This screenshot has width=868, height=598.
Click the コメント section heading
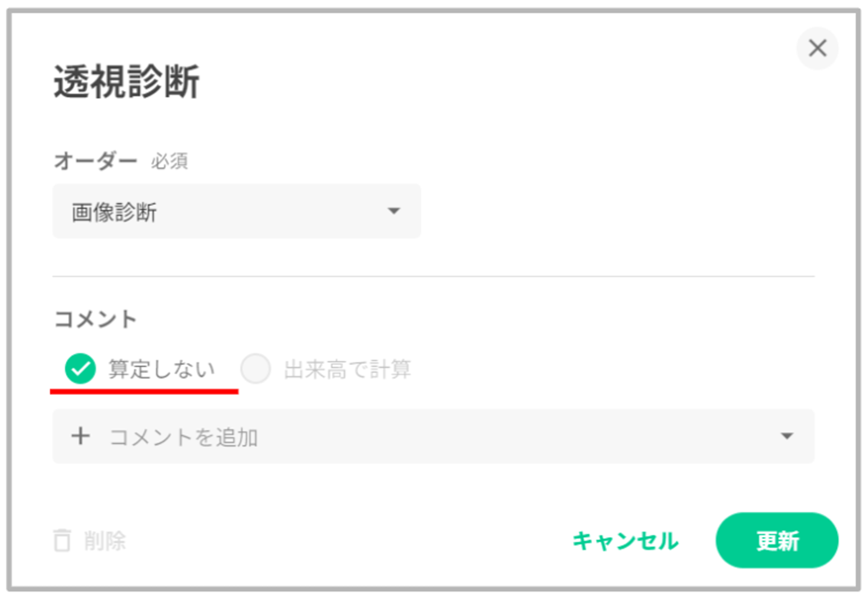coord(95,319)
